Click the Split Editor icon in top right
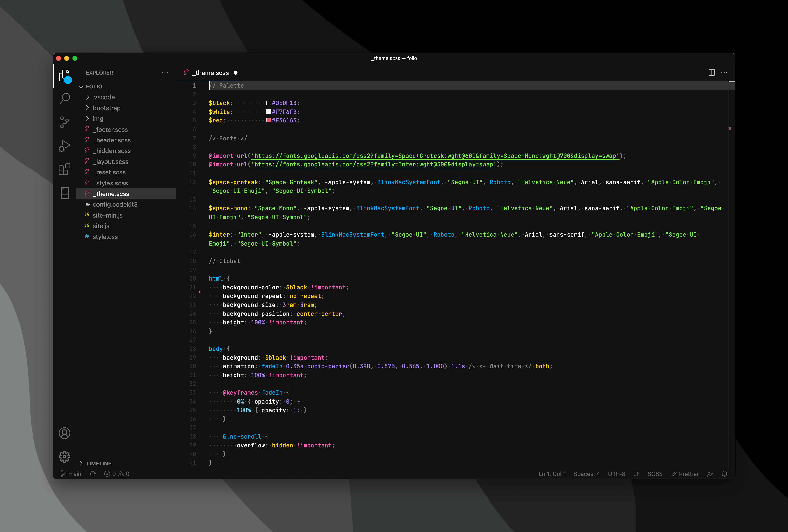788x532 pixels. click(x=712, y=73)
